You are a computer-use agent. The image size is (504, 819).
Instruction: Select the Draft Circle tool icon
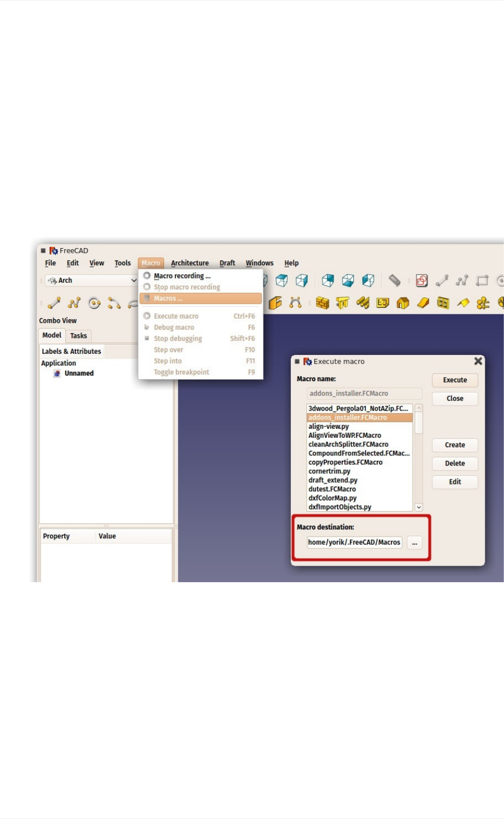[x=95, y=303]
